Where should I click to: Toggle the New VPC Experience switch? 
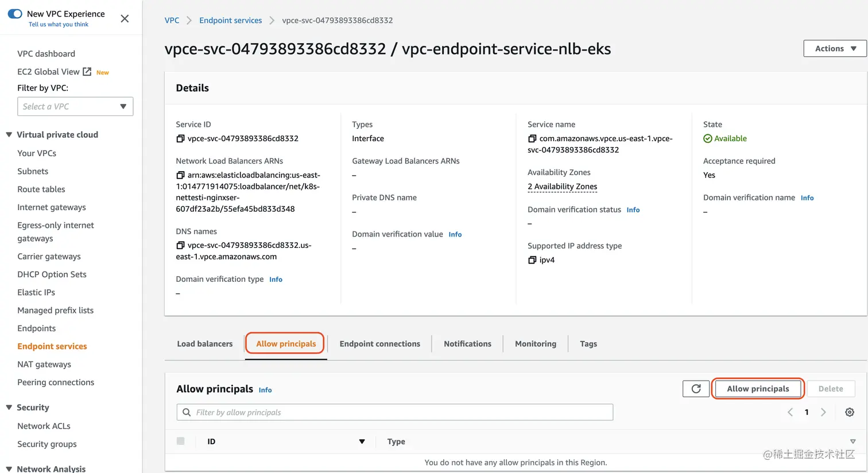tap(15, 14)
